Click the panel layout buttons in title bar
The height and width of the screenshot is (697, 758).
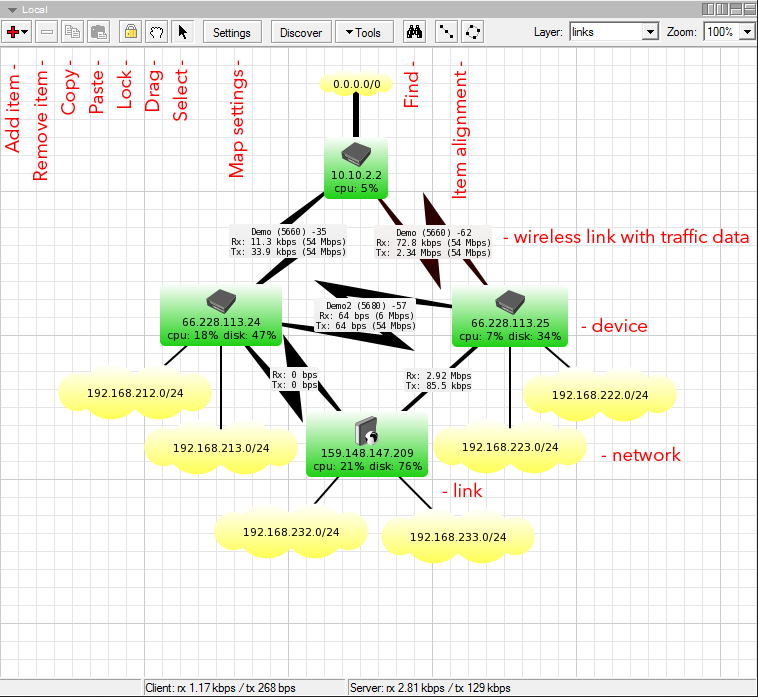tap(729, 9)
